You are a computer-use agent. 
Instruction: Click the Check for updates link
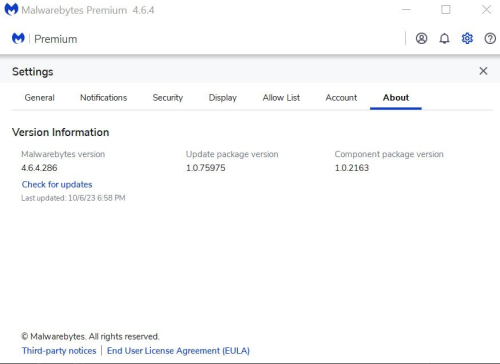click(57, 184)
